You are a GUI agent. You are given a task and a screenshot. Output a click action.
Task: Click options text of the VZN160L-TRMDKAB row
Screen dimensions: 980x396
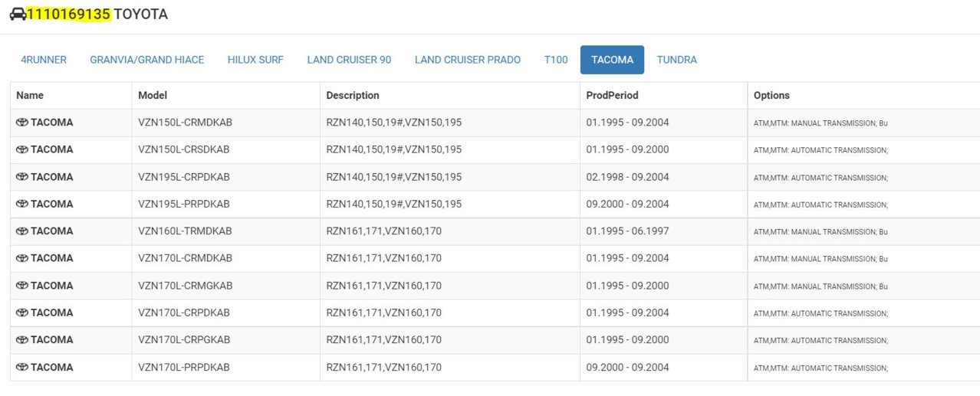pyautogui.click(x=821, y=232)
